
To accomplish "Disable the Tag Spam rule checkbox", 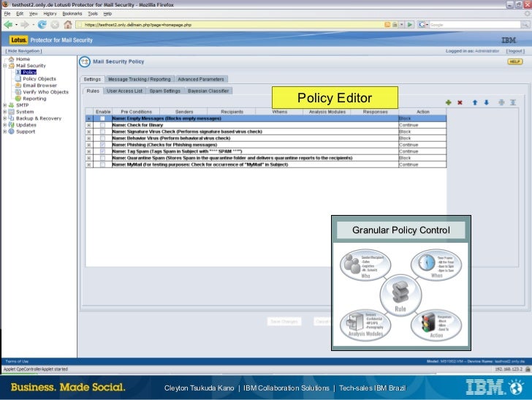I will [102, 151].
